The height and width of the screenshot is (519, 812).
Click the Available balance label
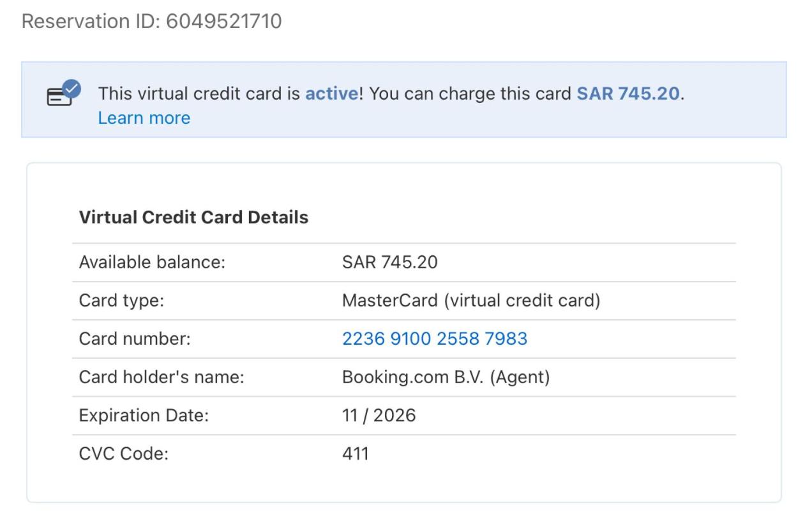click(152, 262)
